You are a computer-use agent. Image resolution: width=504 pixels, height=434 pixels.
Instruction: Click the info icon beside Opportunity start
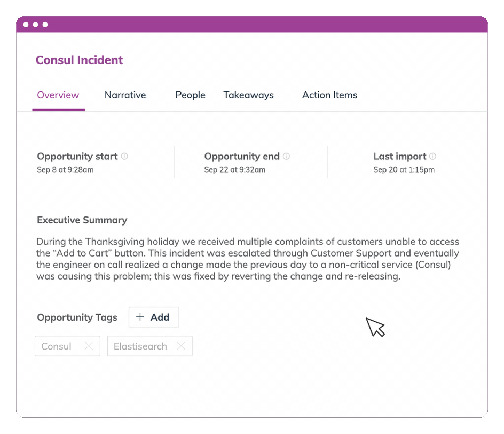(x=124, y=157)
